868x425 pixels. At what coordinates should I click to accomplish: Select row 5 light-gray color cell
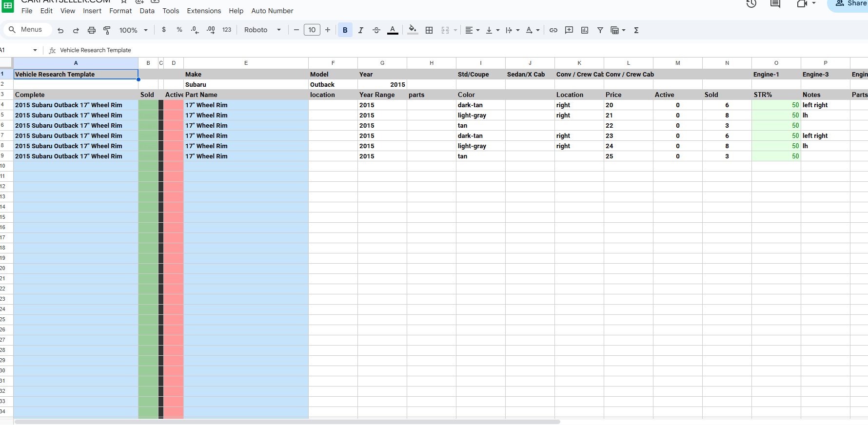pos(481,115)
